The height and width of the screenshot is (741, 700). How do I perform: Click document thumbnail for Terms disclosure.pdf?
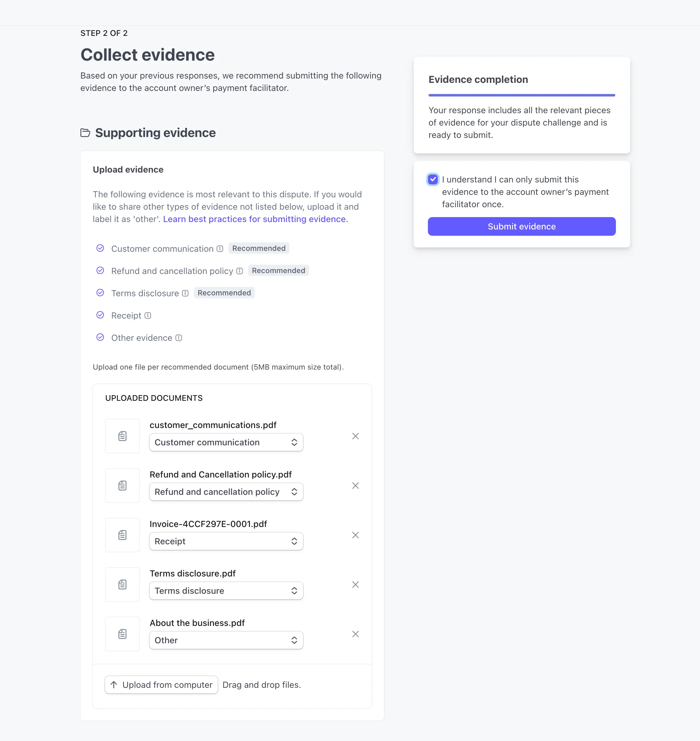point(122,585)
